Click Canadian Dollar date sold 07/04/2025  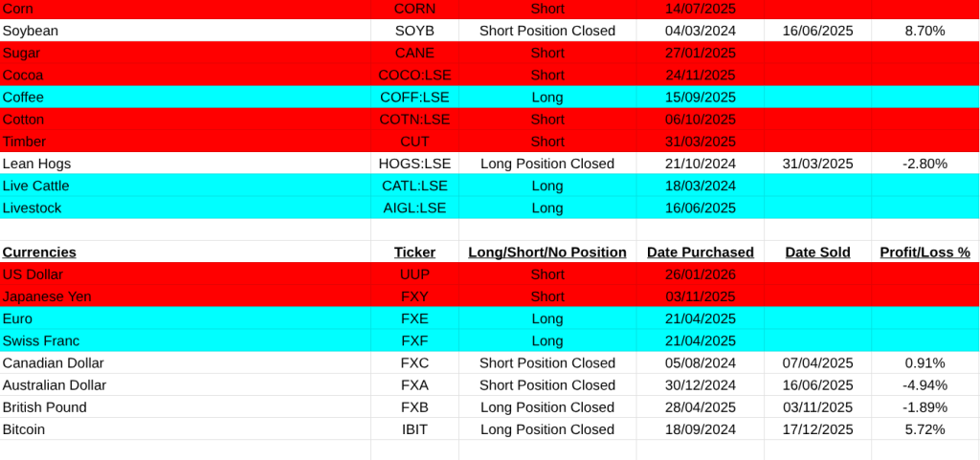[x=818, y=363]
